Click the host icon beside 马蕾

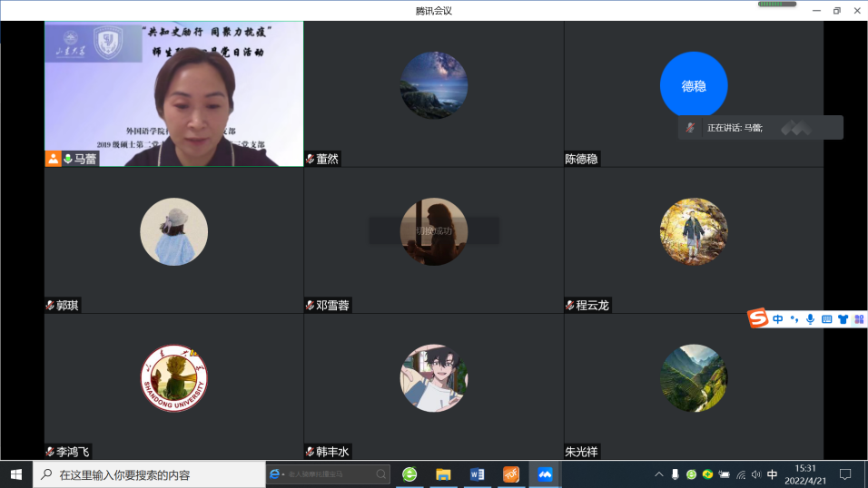coord(54,159)
